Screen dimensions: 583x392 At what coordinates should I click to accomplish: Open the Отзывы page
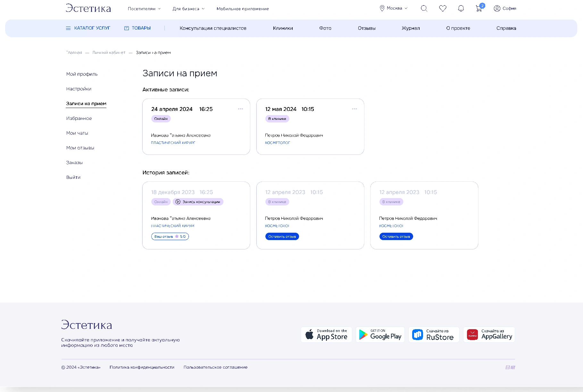point(367,28)
